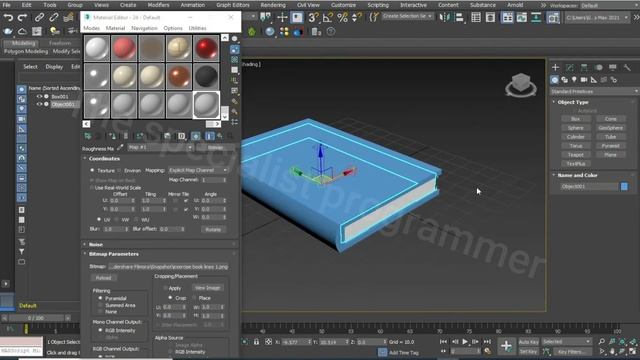This screenshot has height=360, width=640.
Task: Open the Material Editor sphere icon in toolbar
Action: click(269, 31)
